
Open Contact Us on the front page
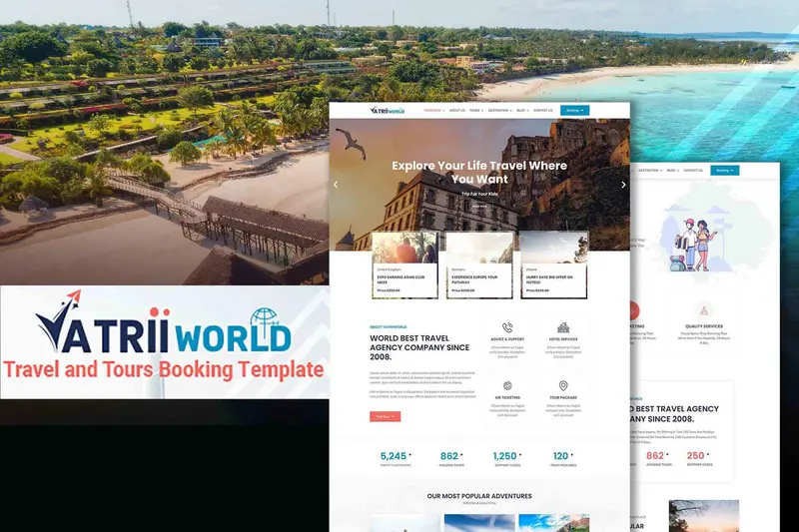pos(542,111)
